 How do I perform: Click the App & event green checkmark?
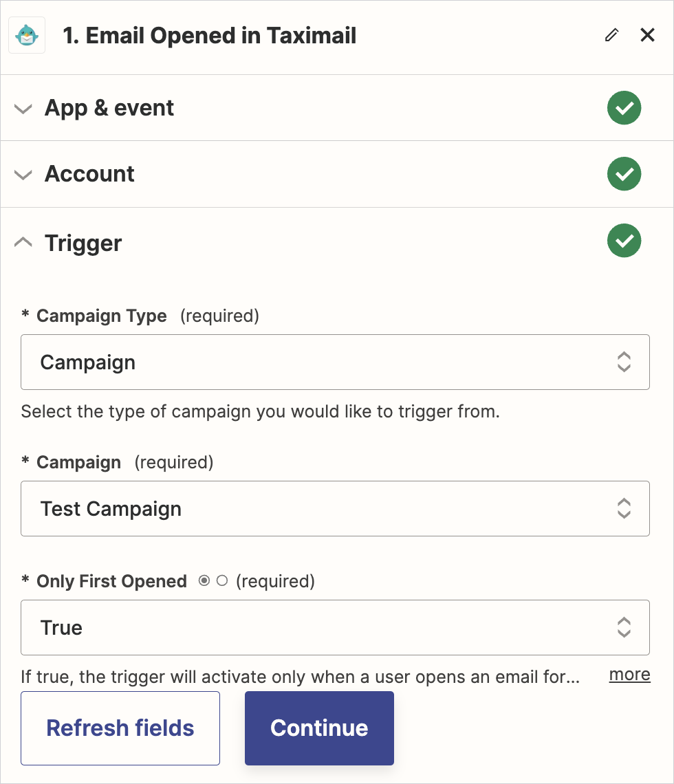pos(624,108)
